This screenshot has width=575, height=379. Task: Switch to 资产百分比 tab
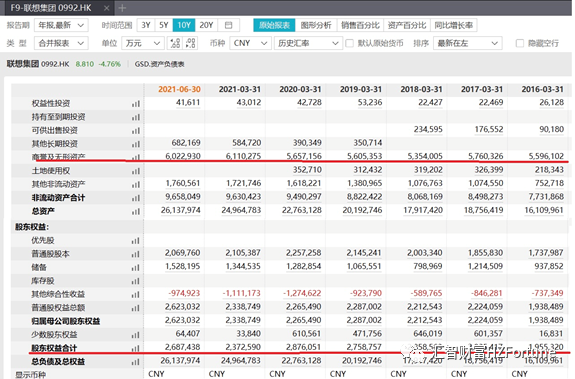[407, 25]
